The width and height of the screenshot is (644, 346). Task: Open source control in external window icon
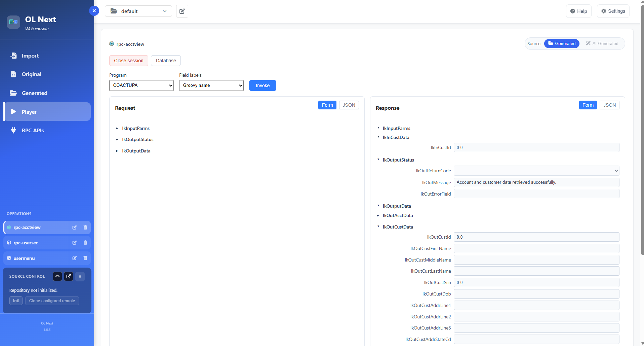[x=69, y=276]
